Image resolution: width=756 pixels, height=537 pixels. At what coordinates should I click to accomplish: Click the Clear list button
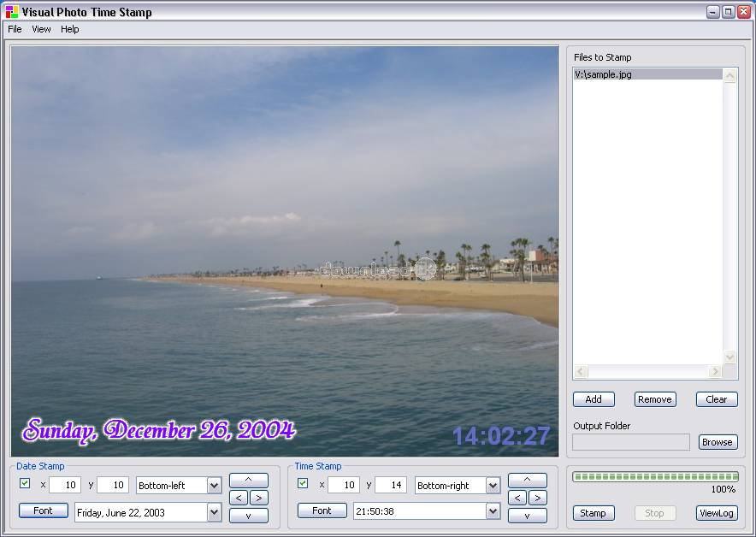point(717,399)
